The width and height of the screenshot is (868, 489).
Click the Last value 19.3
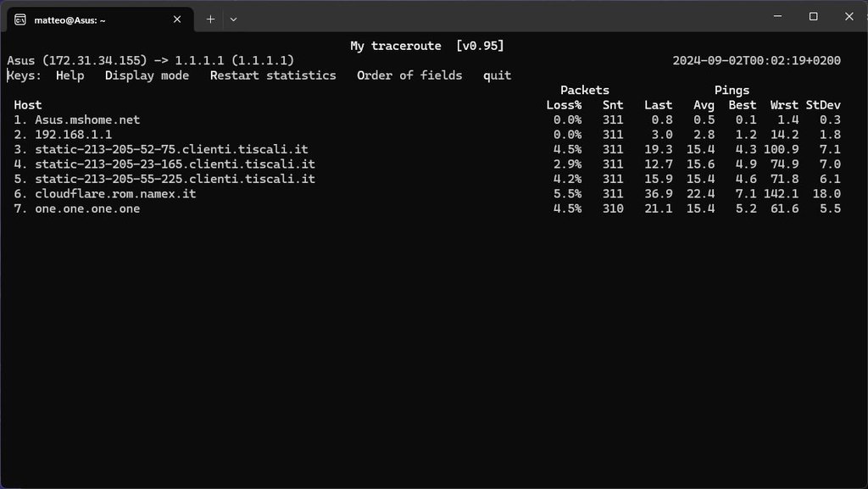pyautogui.click(x=658, y=149)
